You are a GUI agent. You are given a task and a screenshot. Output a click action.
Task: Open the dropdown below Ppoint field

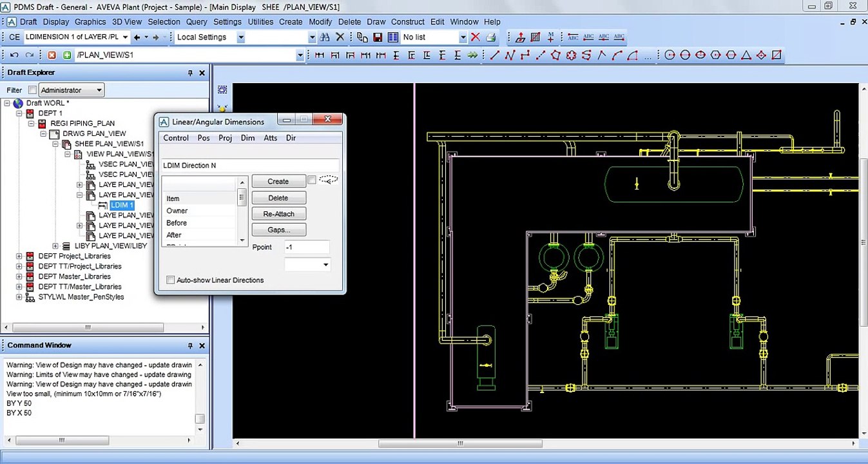click(325, 265)
